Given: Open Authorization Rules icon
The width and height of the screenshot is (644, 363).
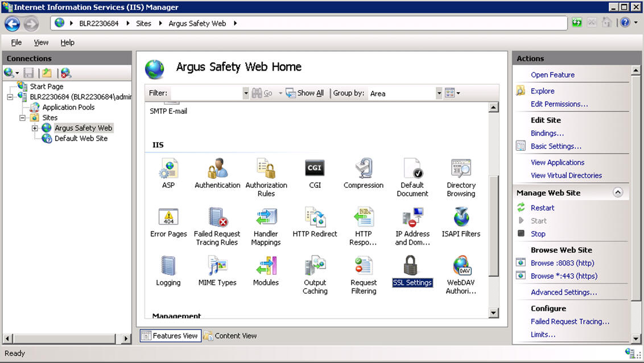Looking at the screenshot, I should [x=266, y=168].
